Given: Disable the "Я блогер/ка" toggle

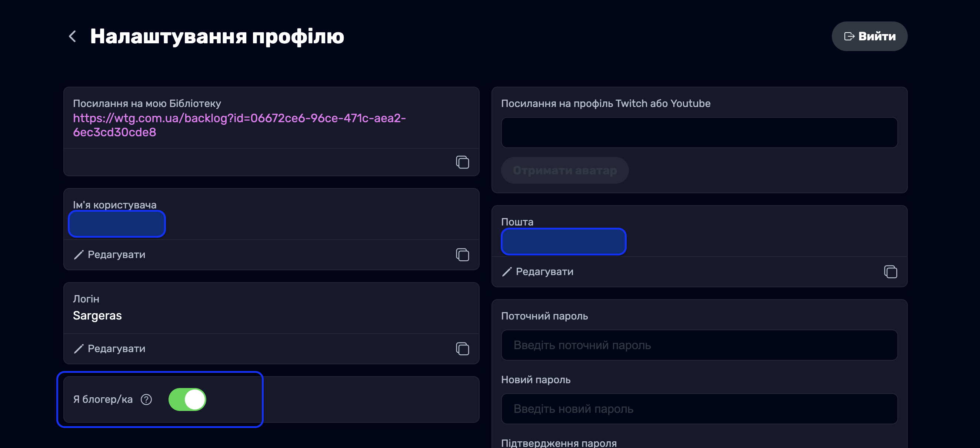Looking at the screenshot, I should point(187,400).
